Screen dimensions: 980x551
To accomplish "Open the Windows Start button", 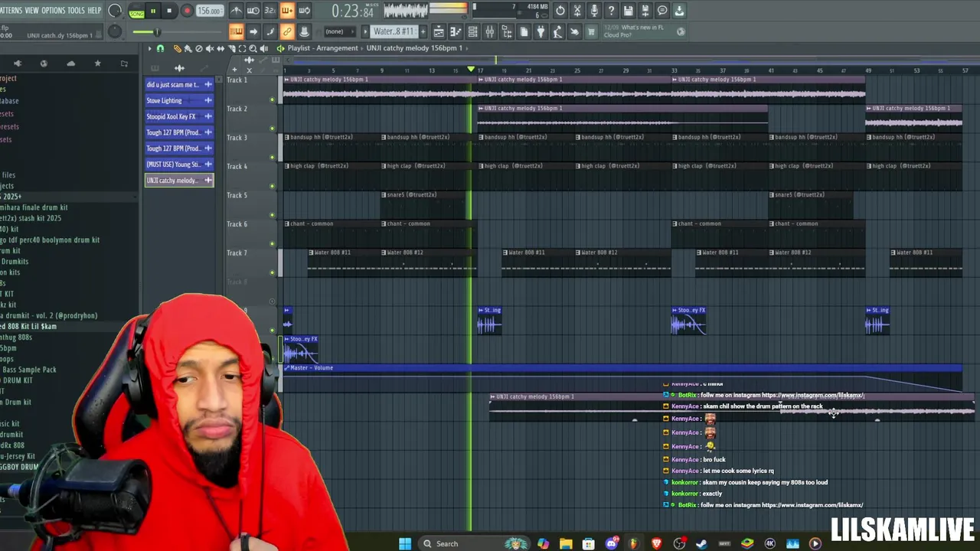I will [405, 543].
